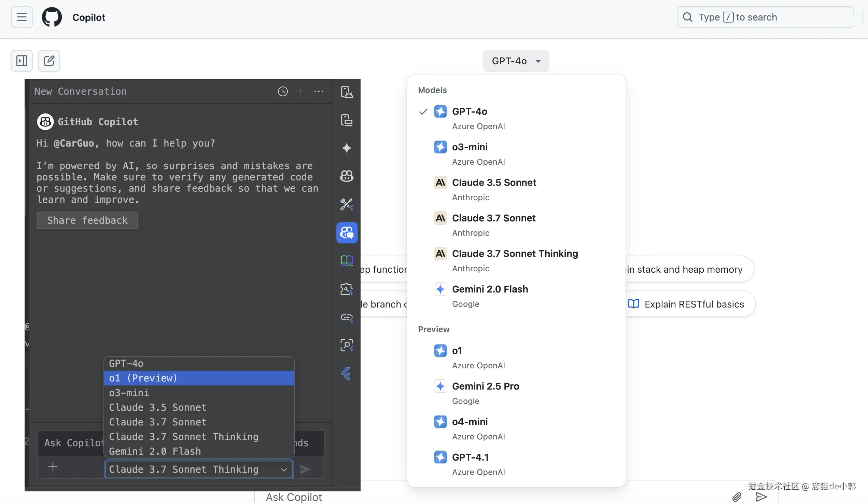Click the highlighted Copilot Chat sidebar icon
The image size is (868, 503).
(x=347, y=233)
